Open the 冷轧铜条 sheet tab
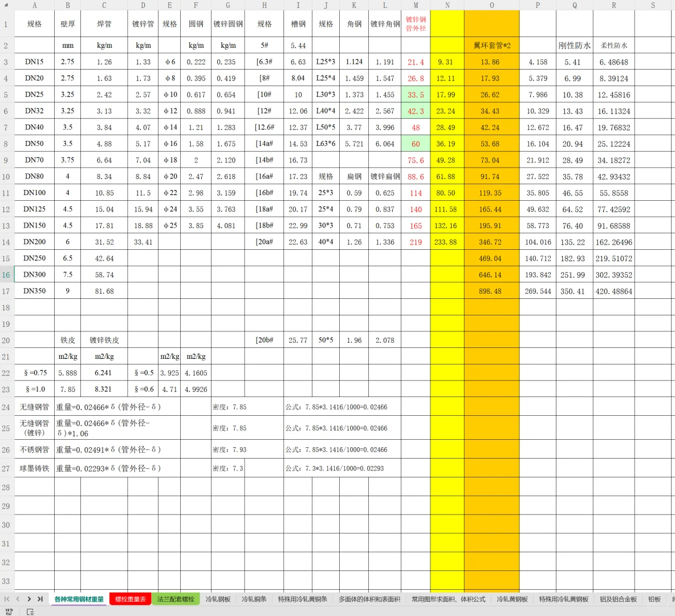Screen dimensions: 675x616 pyautogui.click(x=254, y=599)
